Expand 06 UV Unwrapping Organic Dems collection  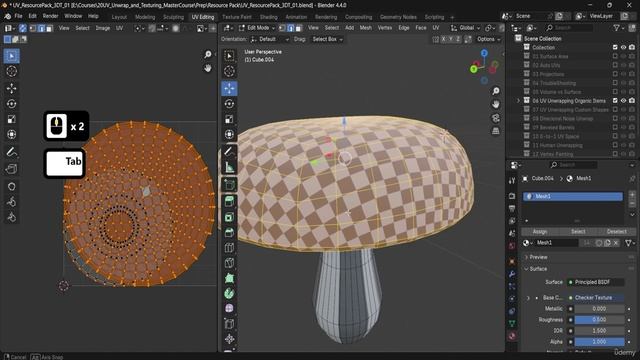click(x=518, y=100)
